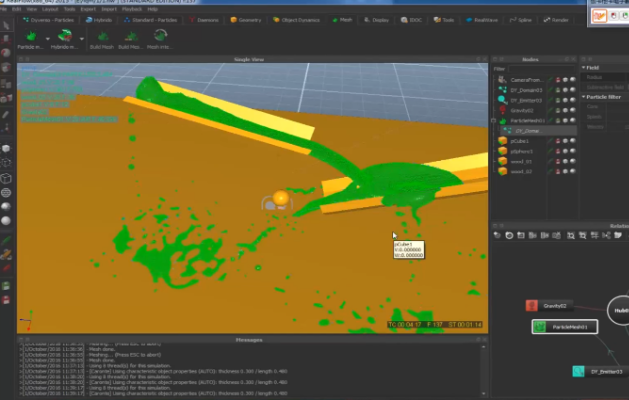Switch to the Daemons shelf tab
This screenshot has height=400, width=629.
[x=204, y=20]
